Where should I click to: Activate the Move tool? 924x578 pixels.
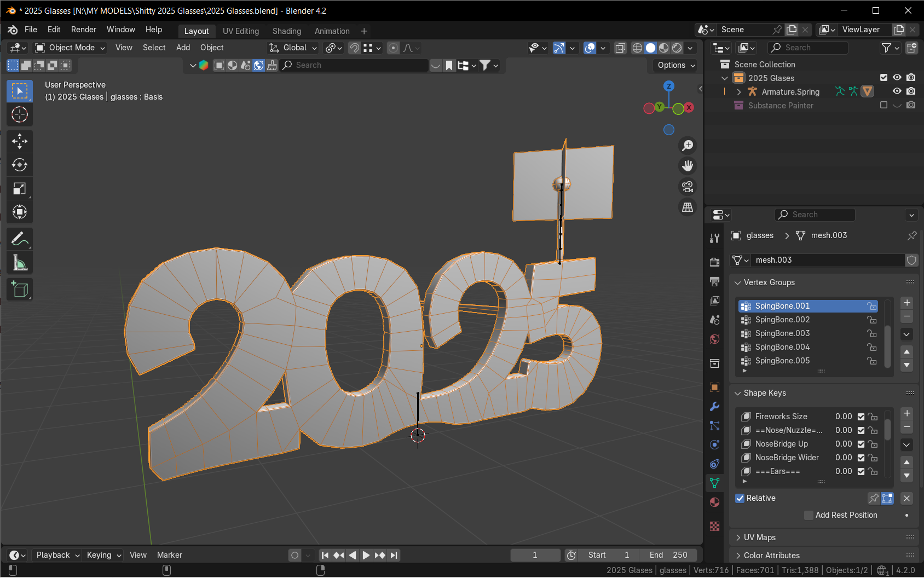(20, 141)
